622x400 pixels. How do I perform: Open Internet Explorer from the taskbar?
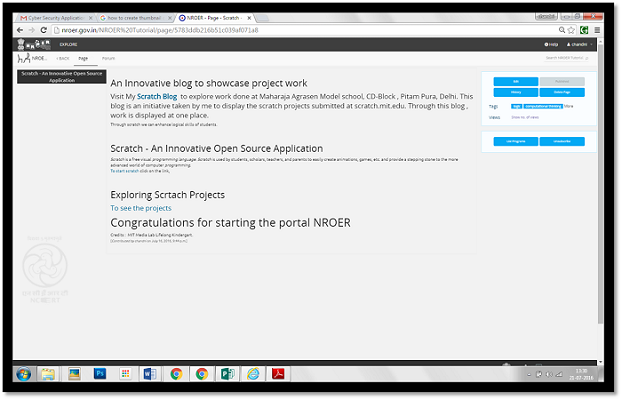253,374
